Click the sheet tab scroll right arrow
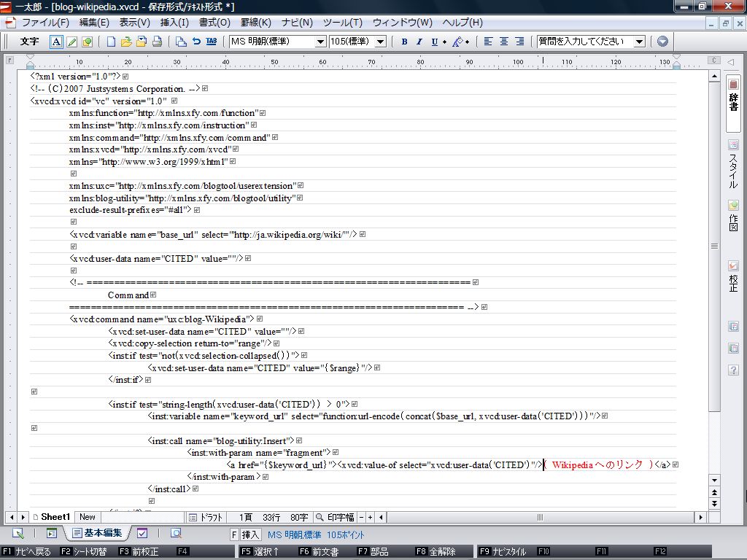This screenshot has height=560, width=747. (x=23, y=517)
